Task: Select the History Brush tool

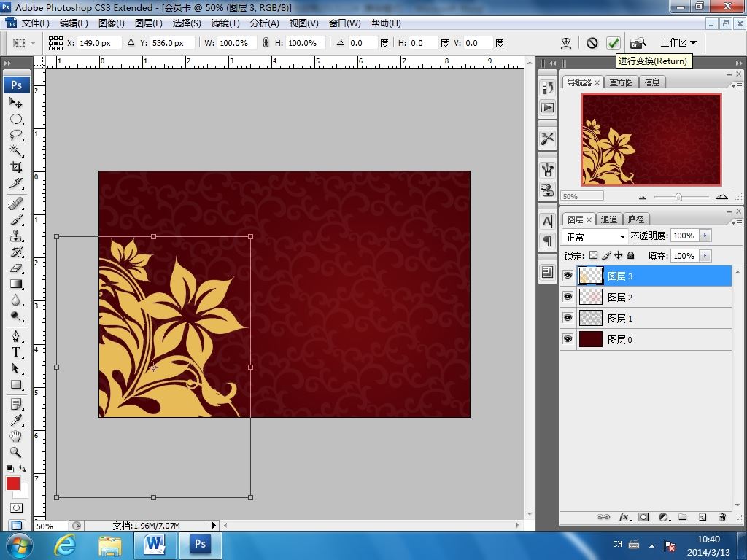Action: click(16, 252)
